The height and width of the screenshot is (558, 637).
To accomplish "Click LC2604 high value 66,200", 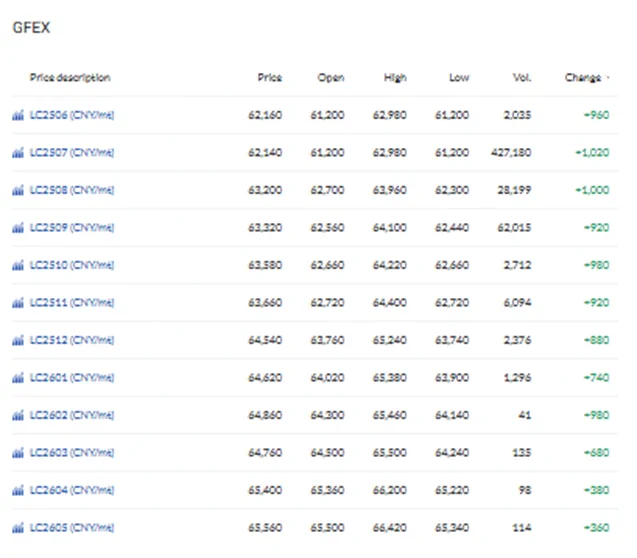I will pyautogui.click(x=390, y=490).
